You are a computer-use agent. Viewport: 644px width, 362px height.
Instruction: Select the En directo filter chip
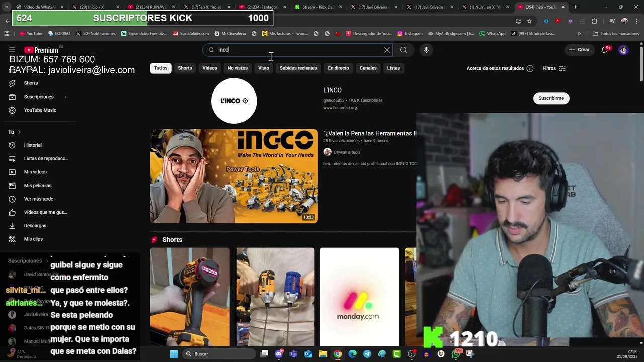pos(338,68)
